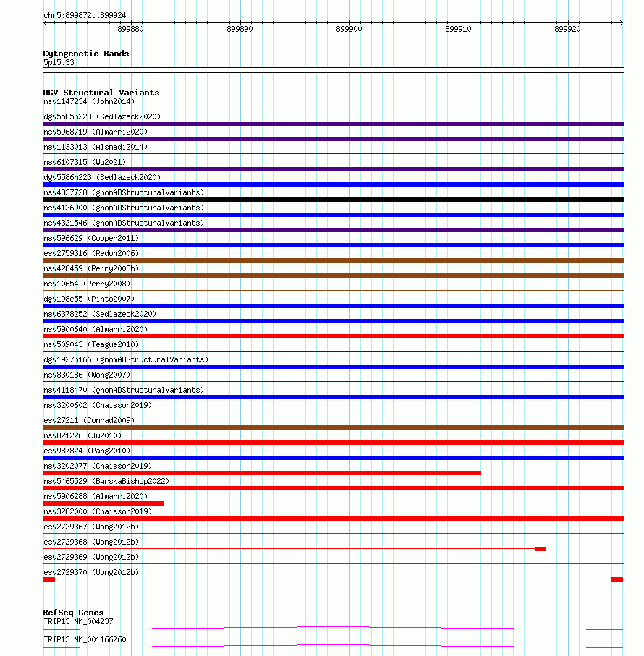Open gene TRIP13|NM_004237
644x656 pixels.
[x=78, y=622]
